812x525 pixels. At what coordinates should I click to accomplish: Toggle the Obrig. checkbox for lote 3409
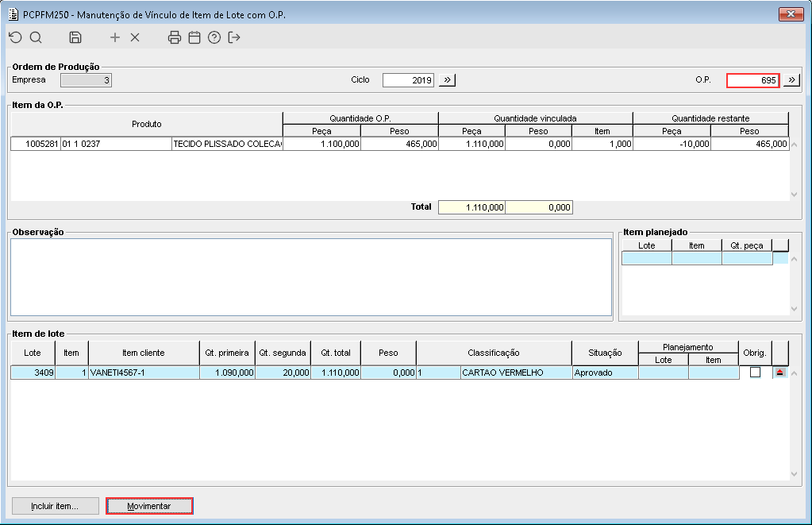tap(755, 373)
